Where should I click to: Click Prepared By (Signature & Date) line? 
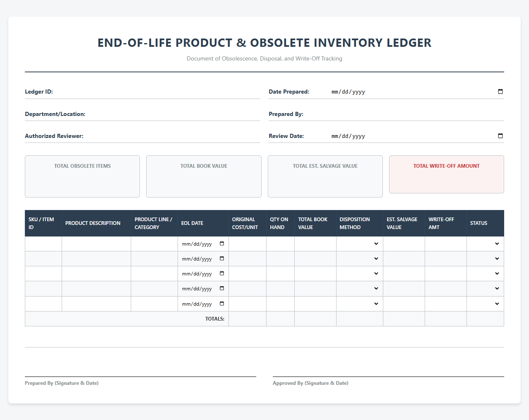tap(140, 377)
